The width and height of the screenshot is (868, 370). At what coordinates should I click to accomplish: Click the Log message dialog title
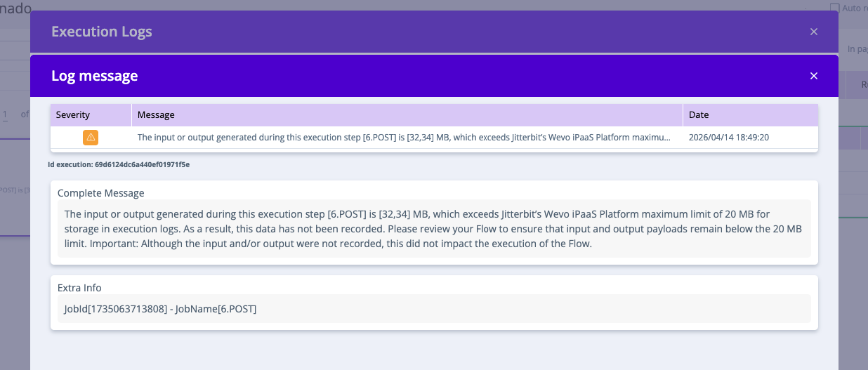[94, 76]
